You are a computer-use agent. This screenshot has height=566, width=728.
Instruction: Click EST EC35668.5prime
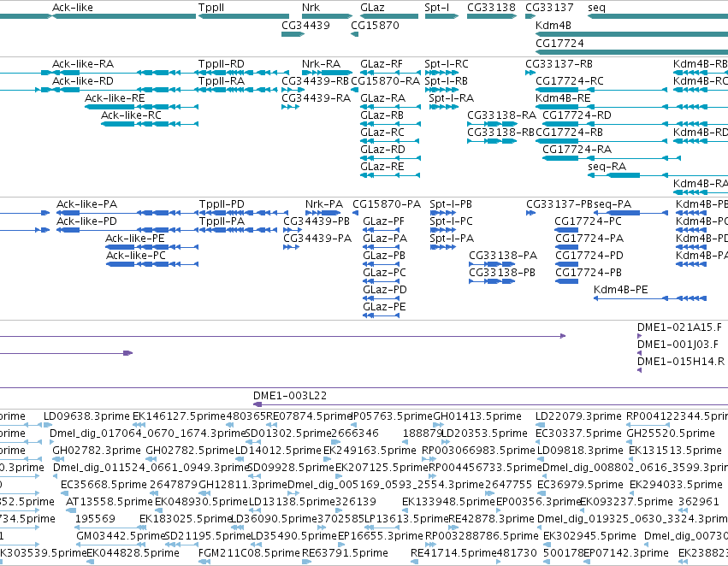pyautogui.click(x=104, y=485)
